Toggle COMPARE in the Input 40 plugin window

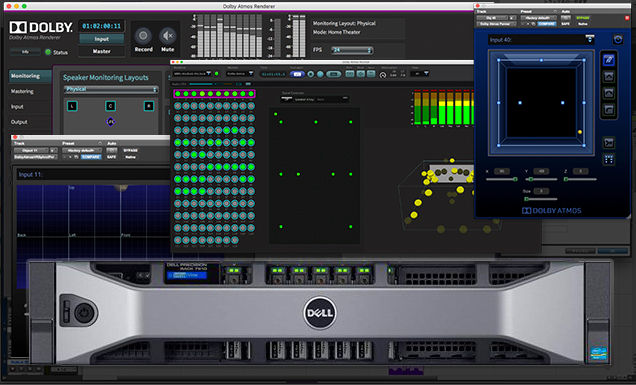(x=547, y=24)
